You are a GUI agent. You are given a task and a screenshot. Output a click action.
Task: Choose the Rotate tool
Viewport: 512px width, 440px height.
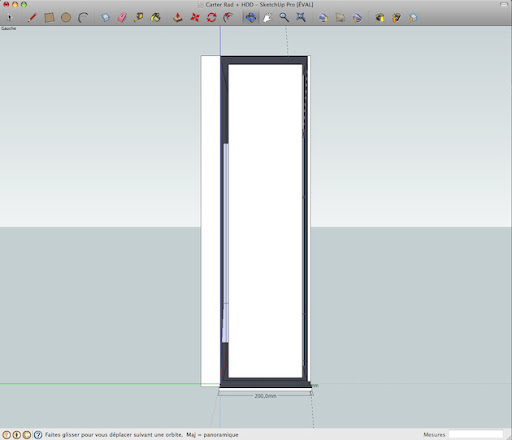(x=211, y=17)
